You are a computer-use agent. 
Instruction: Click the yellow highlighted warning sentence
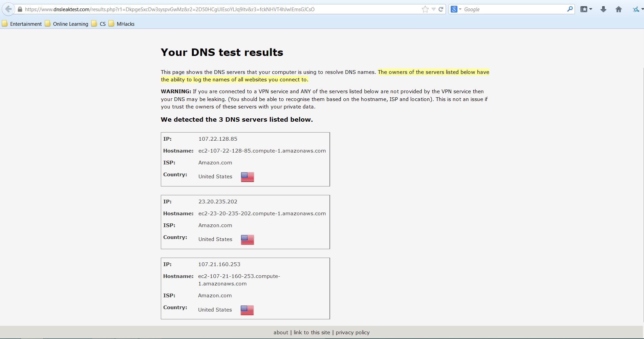point(325,76)
